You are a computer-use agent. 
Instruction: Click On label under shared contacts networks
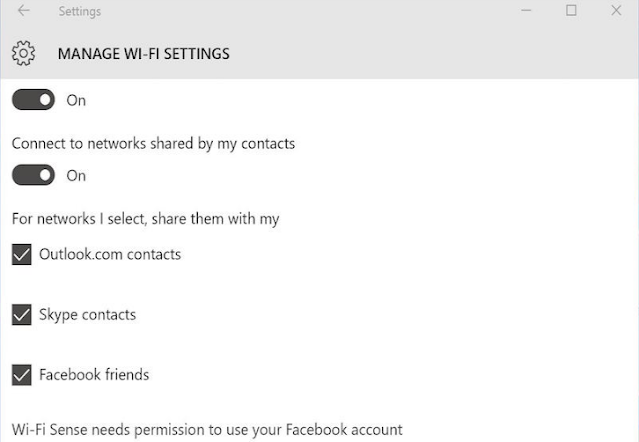click(x=76, y=175)
